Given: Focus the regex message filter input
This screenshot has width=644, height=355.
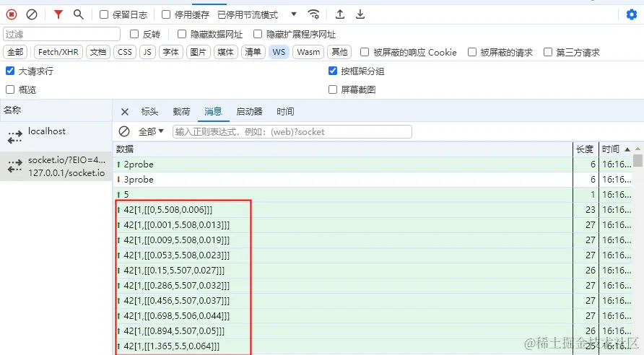Looking at the screenshot, I should [292, 131].
